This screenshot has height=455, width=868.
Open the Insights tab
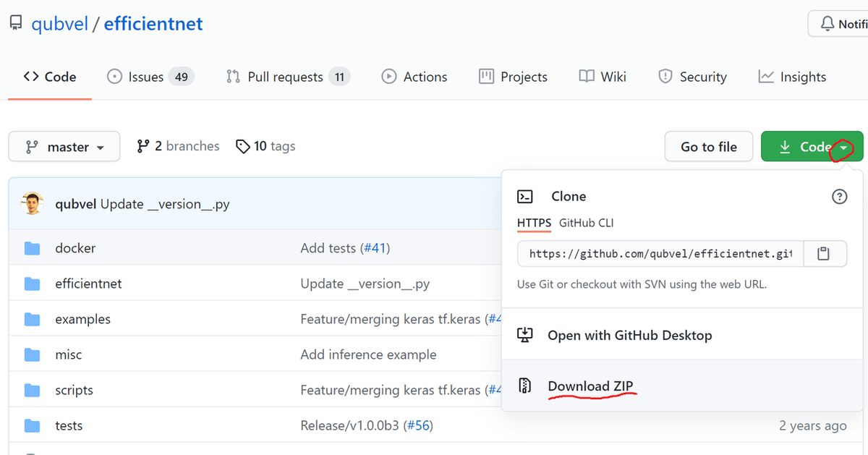click(x=791, y=76)
